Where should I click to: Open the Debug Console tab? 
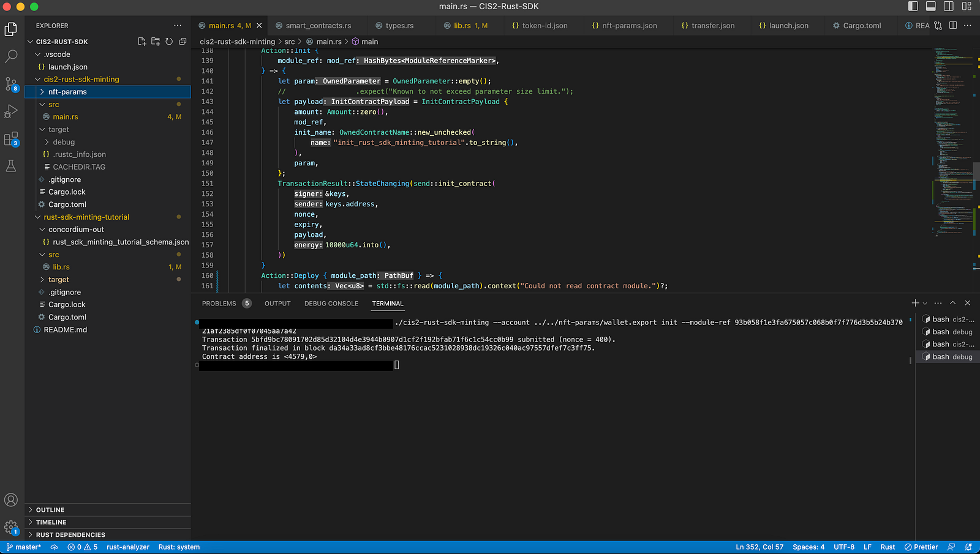(x=331, y=304)
